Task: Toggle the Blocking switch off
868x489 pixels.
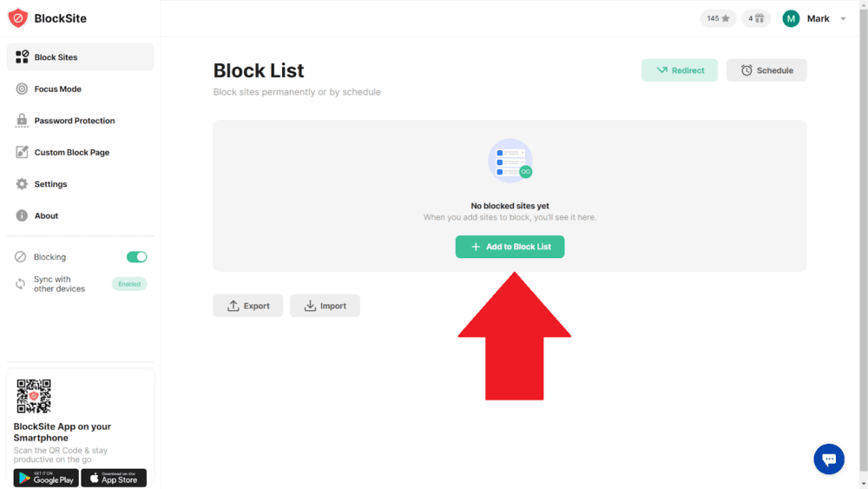Action: 136,257
